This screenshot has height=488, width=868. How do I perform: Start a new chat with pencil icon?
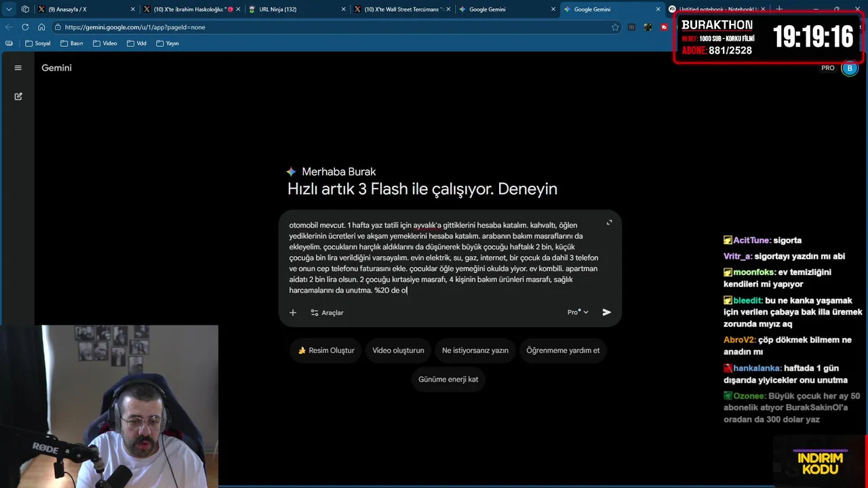(18, 96)
